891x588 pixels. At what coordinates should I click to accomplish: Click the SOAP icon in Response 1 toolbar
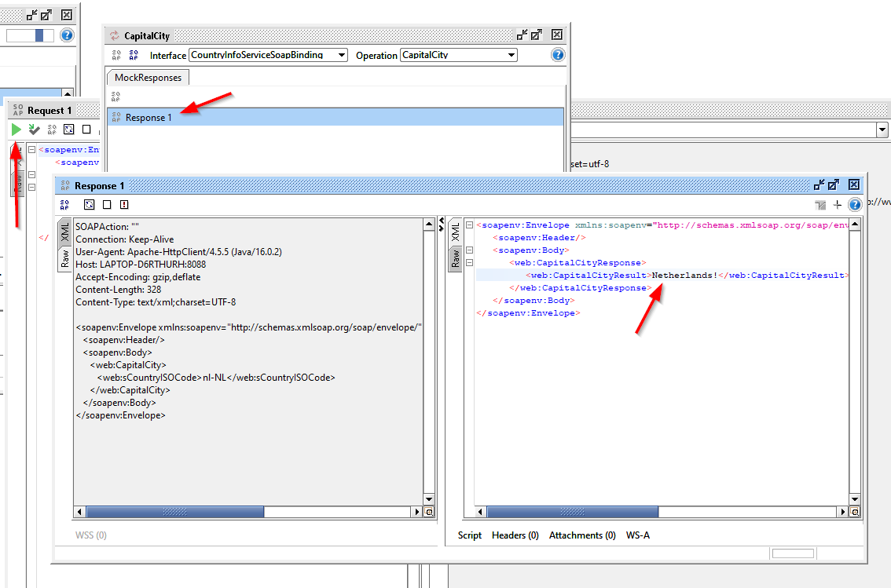coord(66,204)
